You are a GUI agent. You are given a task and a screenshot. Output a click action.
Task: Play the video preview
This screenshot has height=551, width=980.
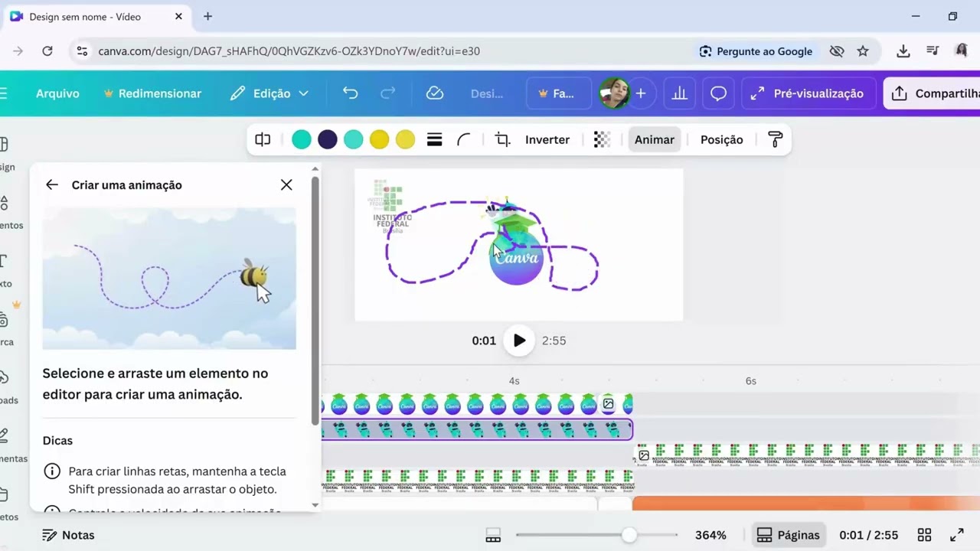tap(519, 341)
